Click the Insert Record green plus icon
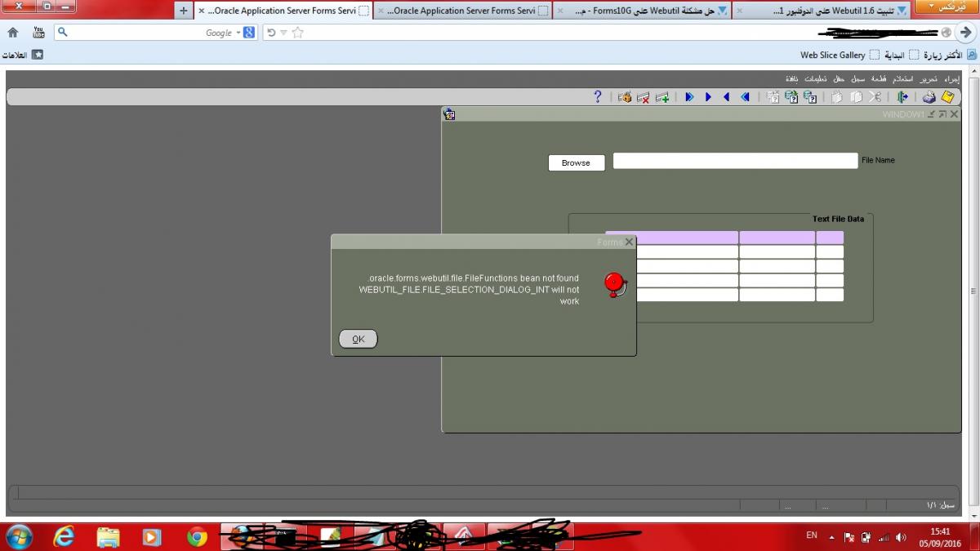This screenshot has width=980, height=551. coord(662,97)
